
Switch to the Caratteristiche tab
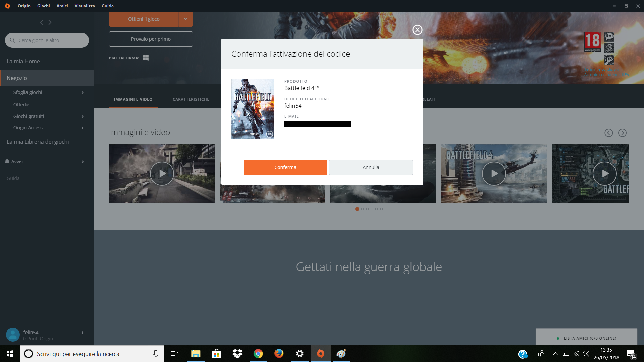[191, 99]
